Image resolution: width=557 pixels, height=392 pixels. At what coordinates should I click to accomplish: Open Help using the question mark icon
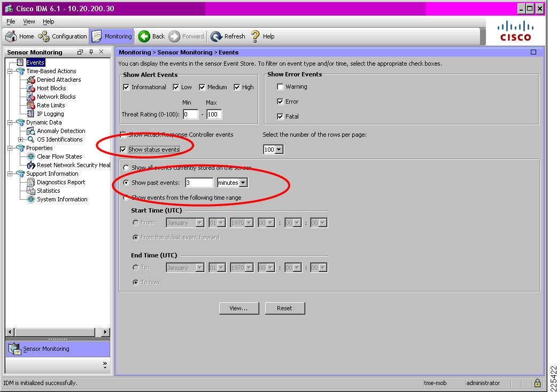pyautogui.click(x=255, y=36)
